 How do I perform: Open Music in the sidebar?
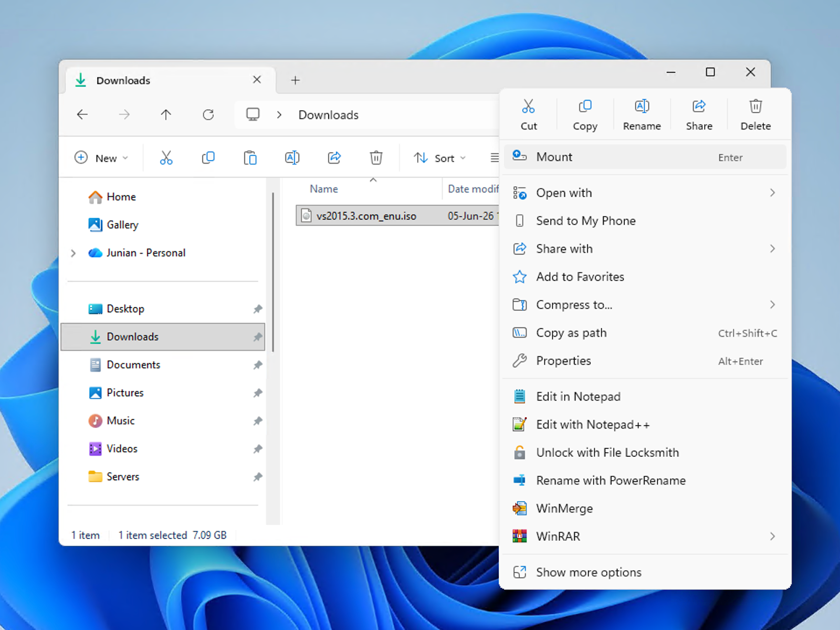pos(163,421)
